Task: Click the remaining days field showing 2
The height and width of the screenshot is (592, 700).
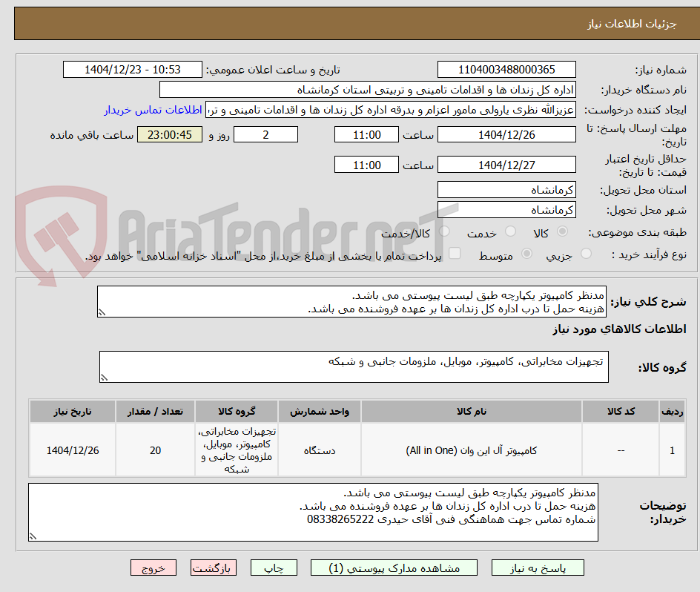Action: [x=265, y=134]
